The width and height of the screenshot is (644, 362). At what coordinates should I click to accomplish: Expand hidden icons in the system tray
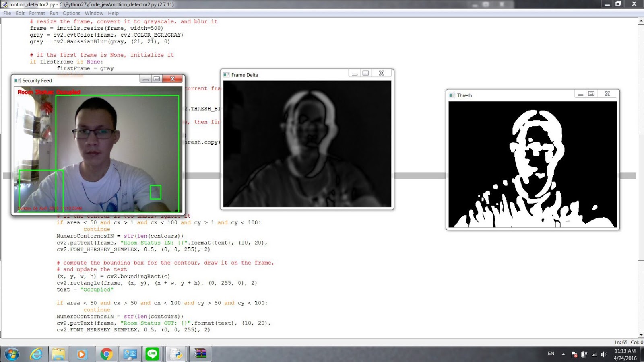[563, 354]
